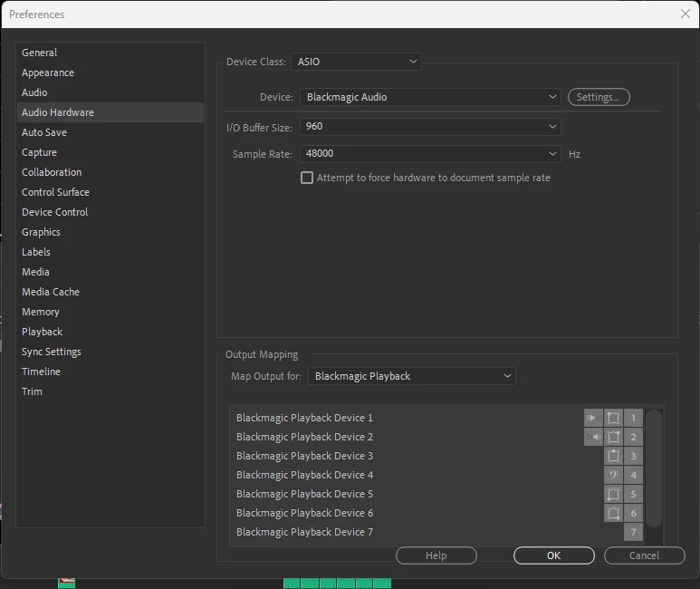This screenshot has height=589, width=700.
Task: Click channel number 3 tile
Action: pos(633,456)
